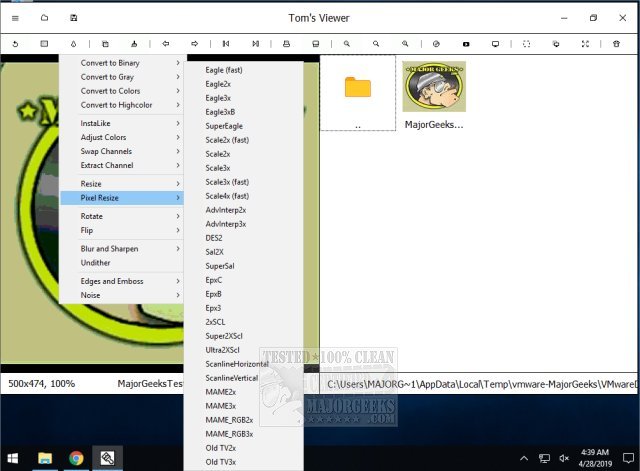Screen dimensions: 640x471
Task: Click the water droplet toolbar icon
Action: [x=73, y=44]
